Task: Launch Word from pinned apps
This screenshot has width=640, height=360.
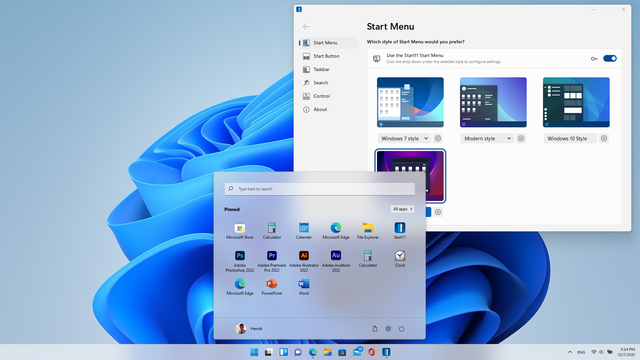Action: point(304,287)
